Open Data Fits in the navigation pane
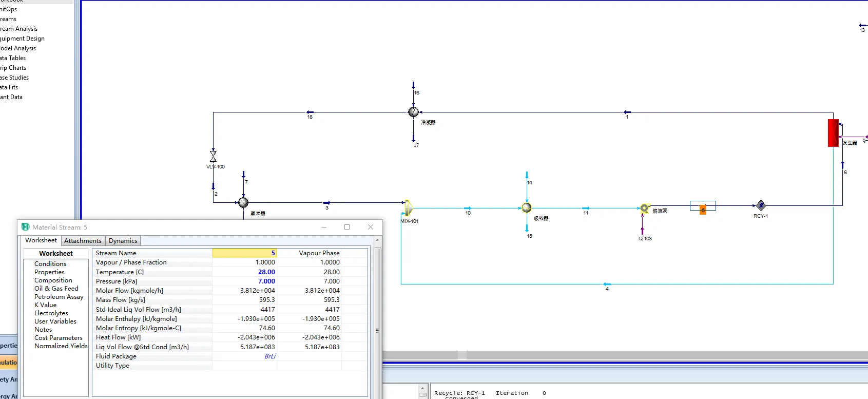Screen dimensions: 868x399 9,87
